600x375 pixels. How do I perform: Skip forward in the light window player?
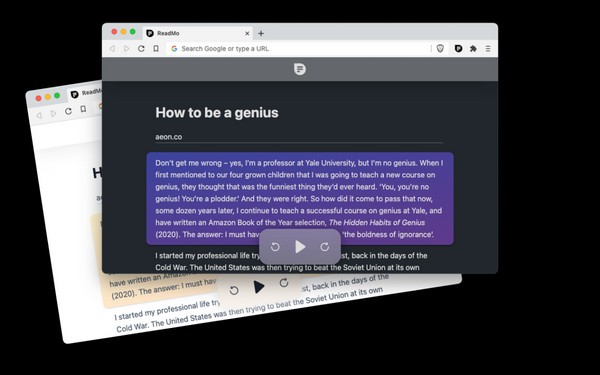(x=284, y=283)
